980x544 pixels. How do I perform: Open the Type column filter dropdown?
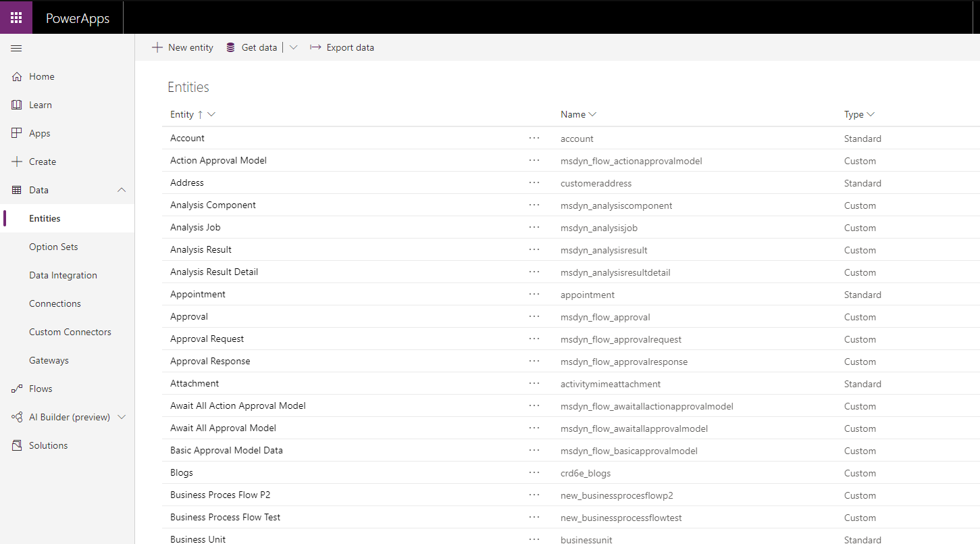(x=871, y=115)
